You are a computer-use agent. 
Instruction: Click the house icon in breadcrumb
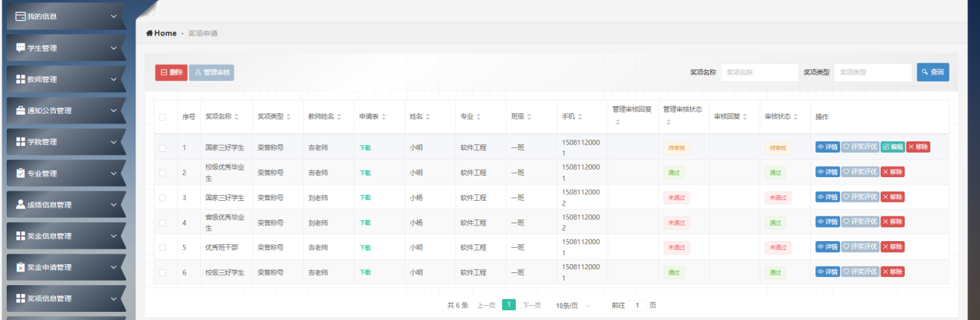coord(150,33)
